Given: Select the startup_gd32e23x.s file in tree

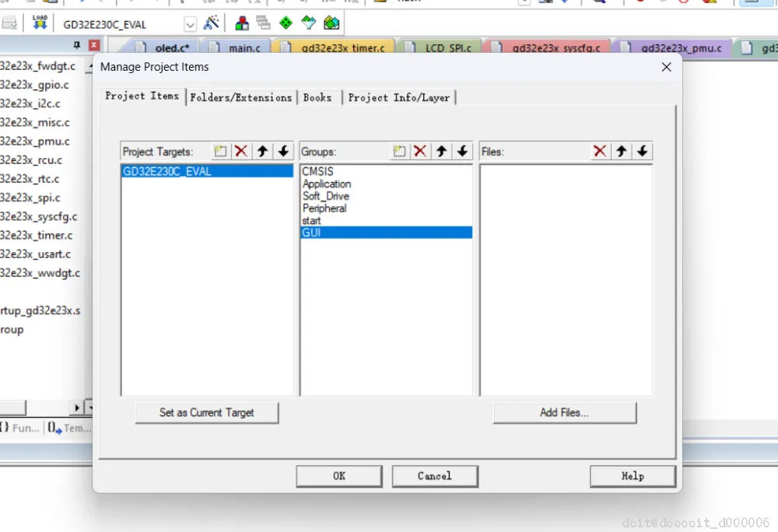Looking at the screenshot, I should (40, 311).
